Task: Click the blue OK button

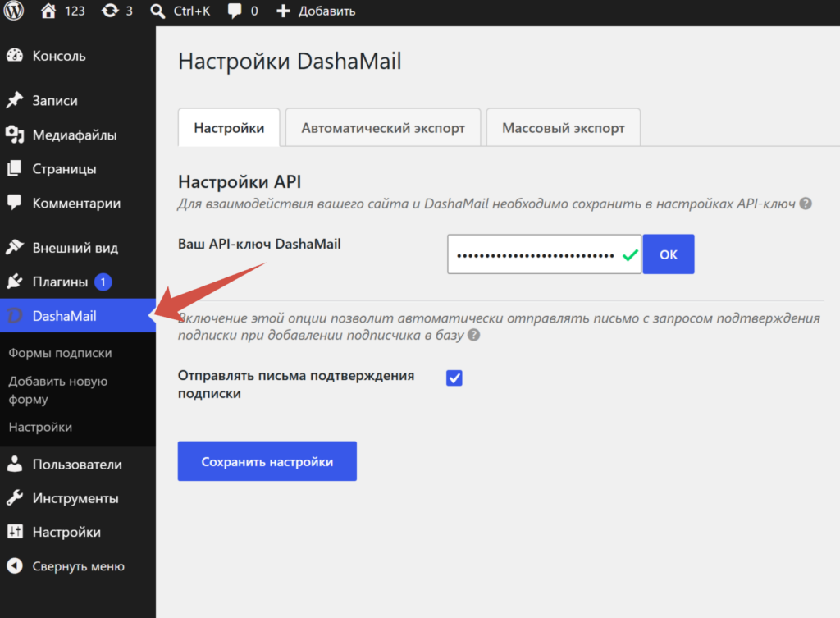Action: pyautogui.click(x=669, y=254)
